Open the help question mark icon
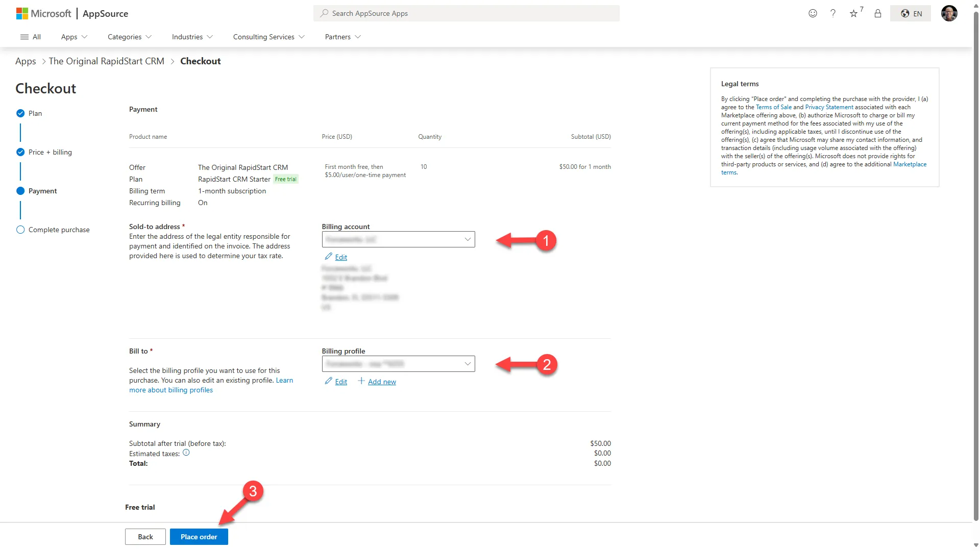This screenshot has height=551, width=980. point(833,13)
